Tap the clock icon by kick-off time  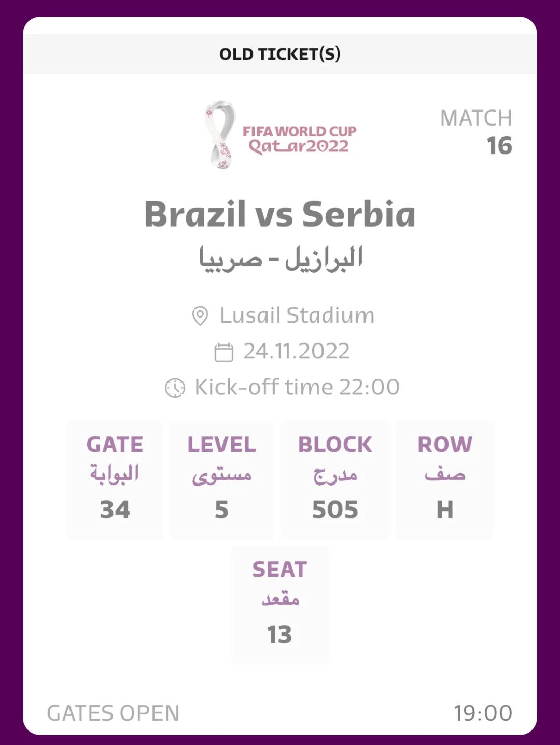(175, 388)
